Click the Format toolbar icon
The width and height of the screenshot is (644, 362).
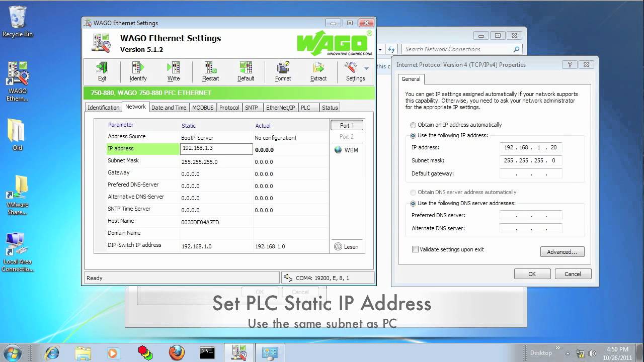(283, 71)
